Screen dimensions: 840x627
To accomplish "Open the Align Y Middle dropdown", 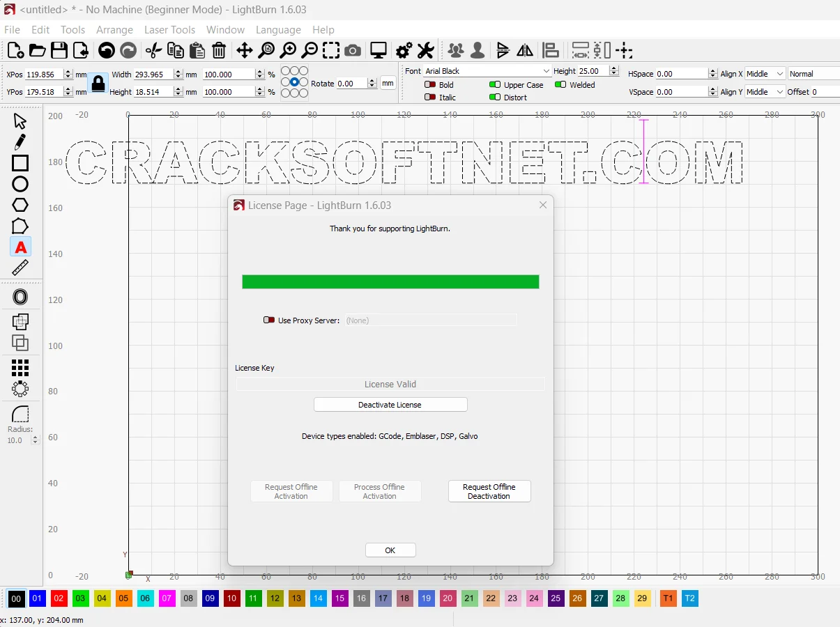I will (x=765, y=92).
